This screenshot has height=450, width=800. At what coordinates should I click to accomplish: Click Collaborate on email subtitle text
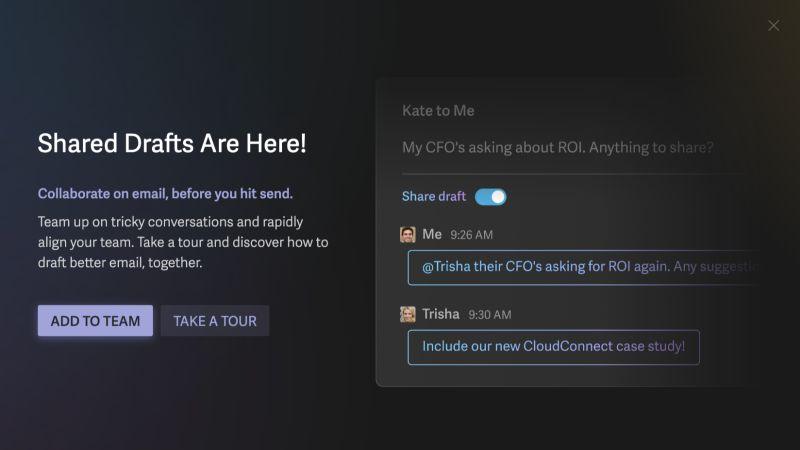pos(165,194)
